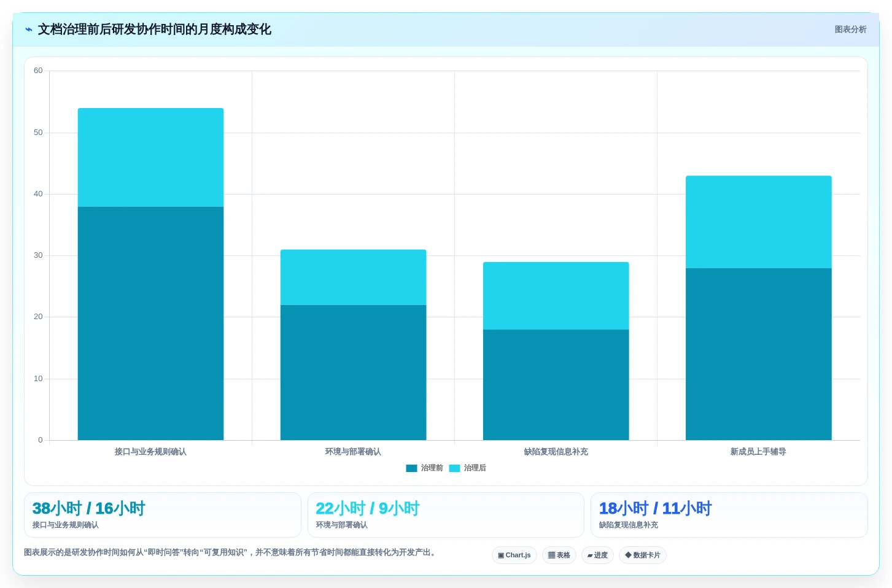Click the 18小时 / 11小时 card value
The width and height of the screenshot is (892, 588).
(655, 508)
